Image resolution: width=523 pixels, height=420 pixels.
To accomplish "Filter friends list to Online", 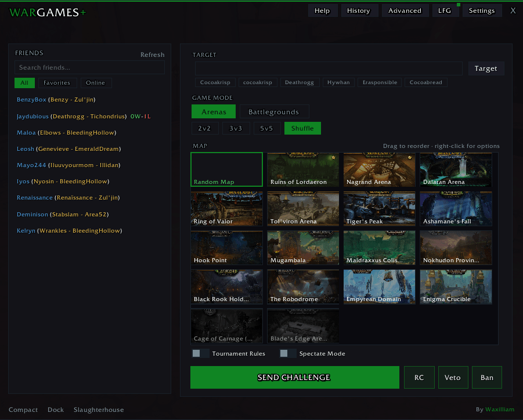I will (96, 83).
